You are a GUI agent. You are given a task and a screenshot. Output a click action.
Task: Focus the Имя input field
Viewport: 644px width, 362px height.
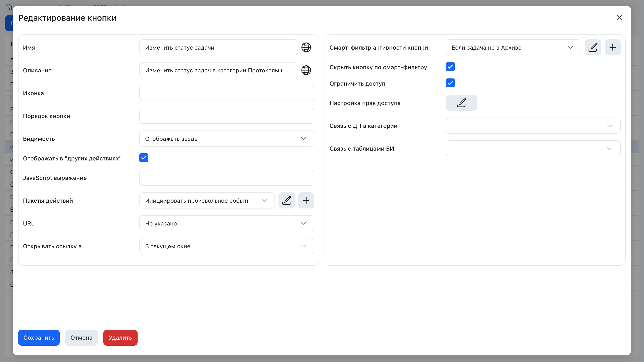[x=219, y=47]
